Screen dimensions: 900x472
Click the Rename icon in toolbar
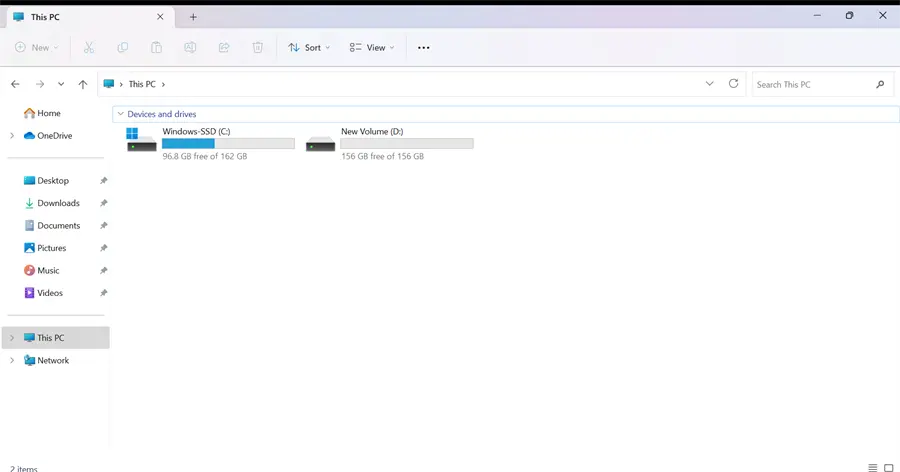pyautogui.click(x=190, y=48)
